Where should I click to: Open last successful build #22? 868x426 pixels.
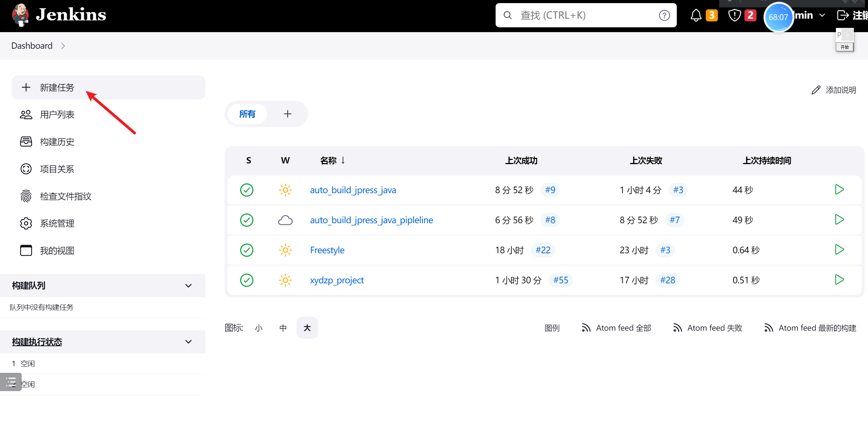543,250
